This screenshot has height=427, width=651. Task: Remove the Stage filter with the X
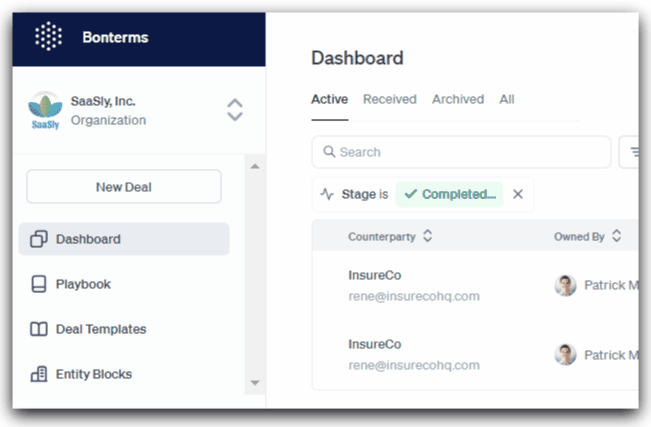(518, 194)
